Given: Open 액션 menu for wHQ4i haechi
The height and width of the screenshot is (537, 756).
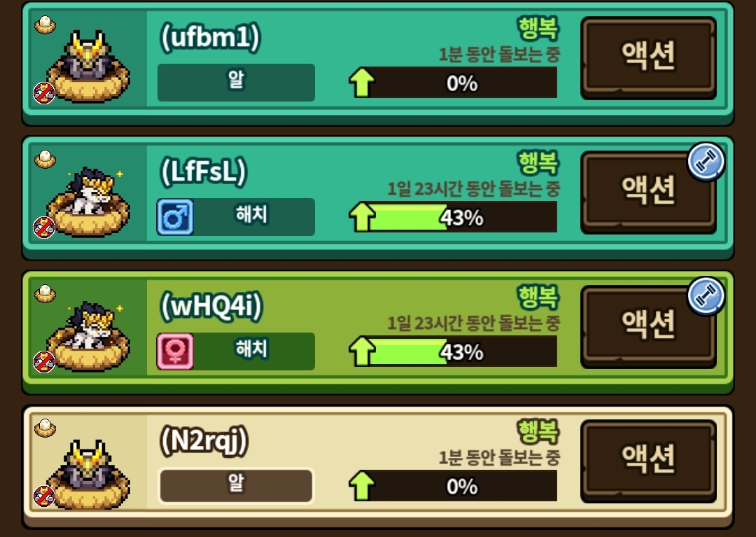Looking at the screenshot, I should coord(648,327).
